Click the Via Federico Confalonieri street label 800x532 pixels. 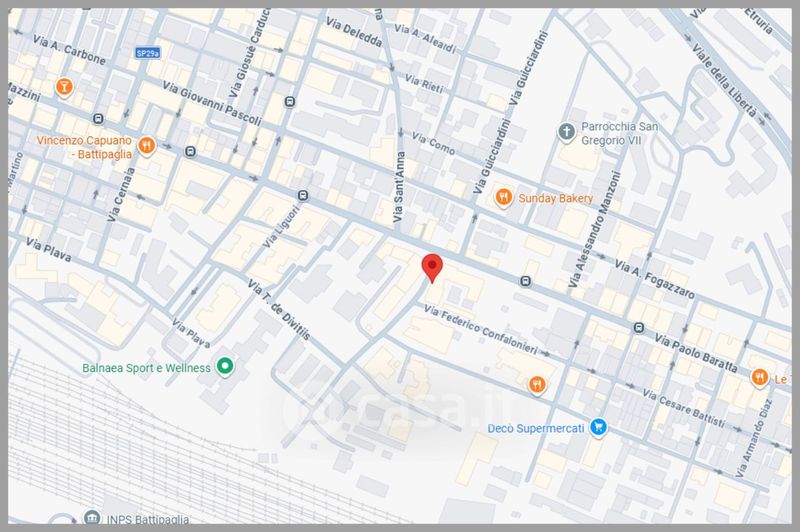[497, 332]
